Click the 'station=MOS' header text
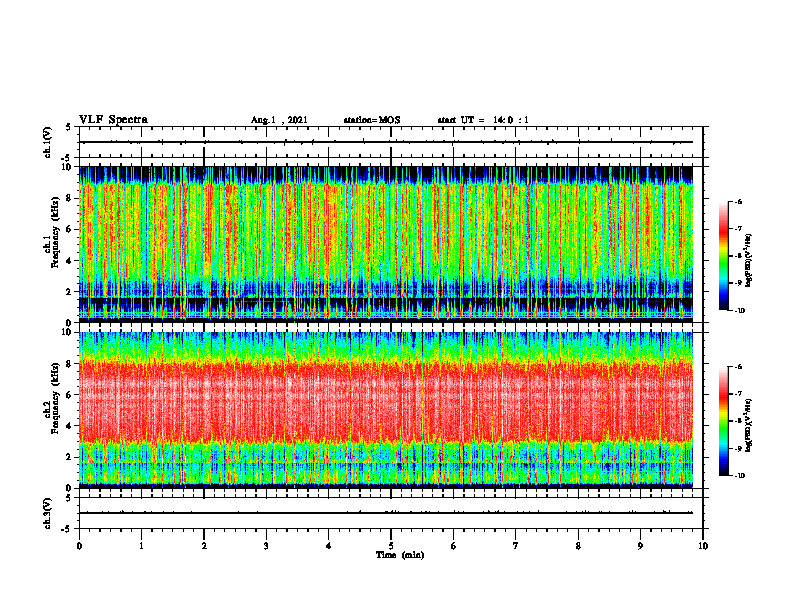The width and height of the screenshot is (792, 612). (372, 120)
